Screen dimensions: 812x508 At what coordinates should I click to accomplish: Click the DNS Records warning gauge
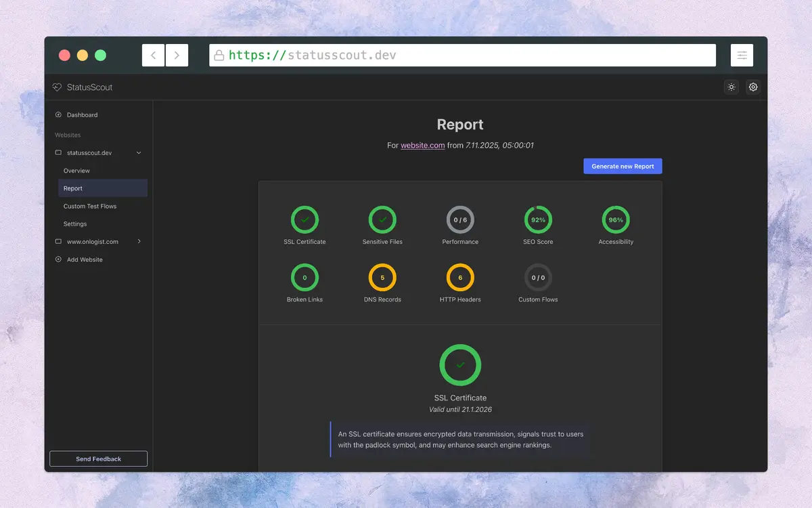coord(382,278)
